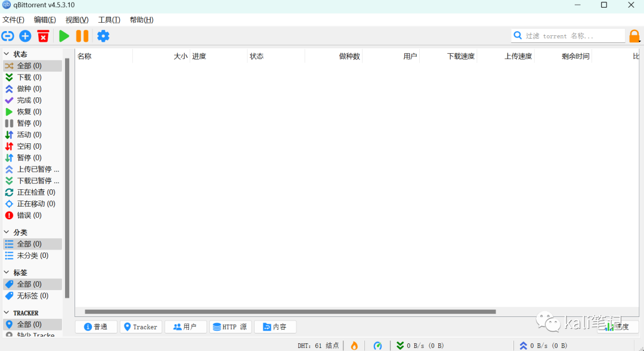This screenshot has height=351, width=644.
Task: Switch to the HTTP 源 tab
Action: [x=230, y=327]
